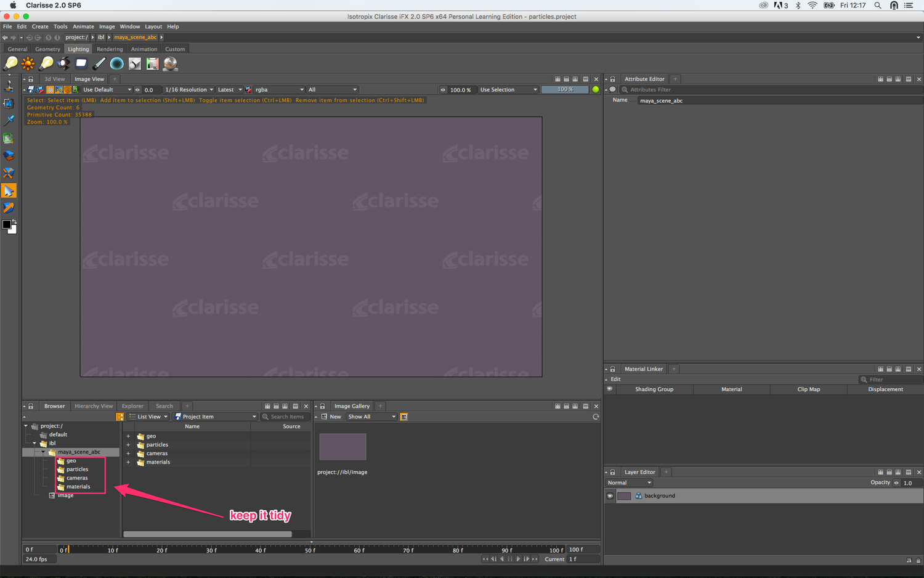
Task: Choose the translate cube tool with orange arrow
Action: pos(9,208)
